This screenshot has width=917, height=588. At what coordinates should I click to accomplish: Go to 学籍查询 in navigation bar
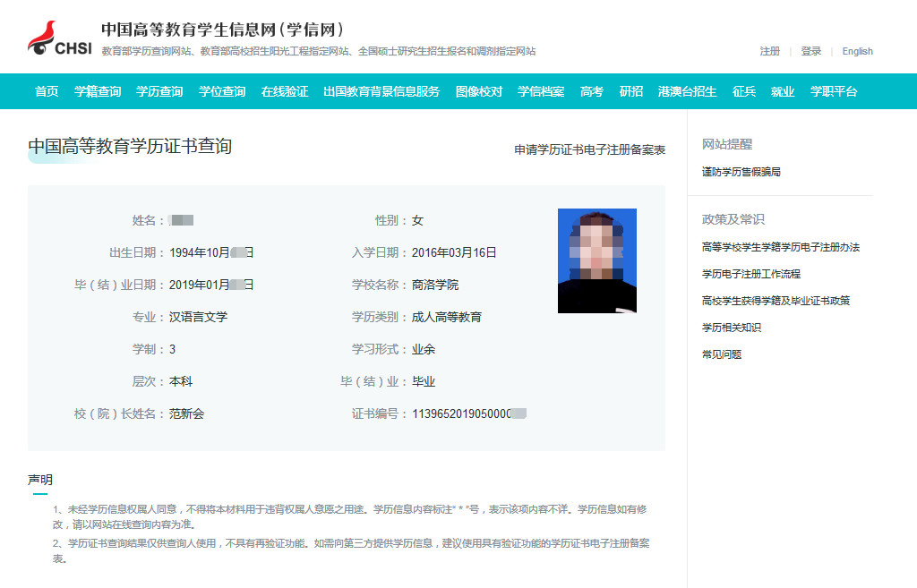98,91
